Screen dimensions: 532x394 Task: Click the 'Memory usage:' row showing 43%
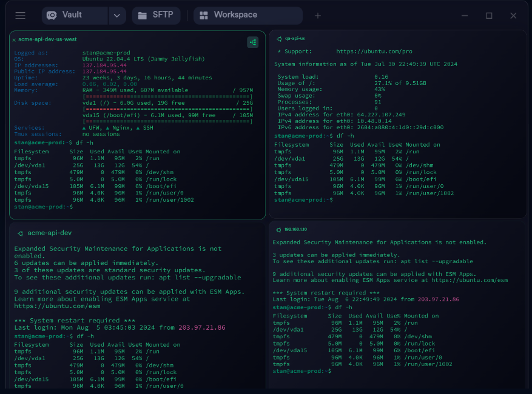point(331,90)
